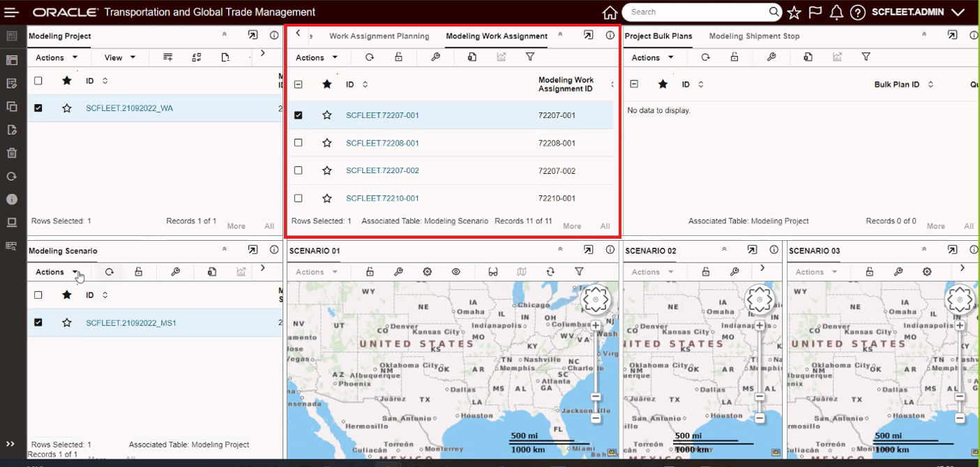Collapse the SCENARIO 01 panel

[x=560, y=249]
